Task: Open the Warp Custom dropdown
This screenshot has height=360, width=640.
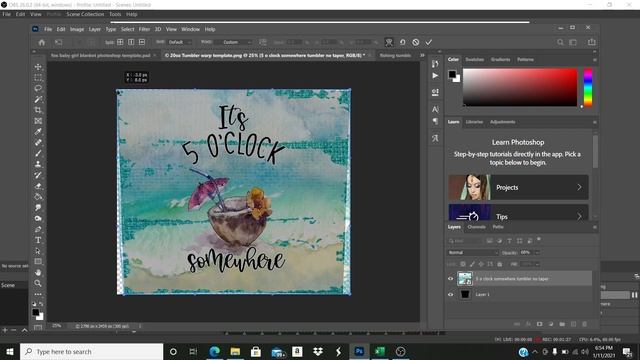Action: [x=236, y=42]
